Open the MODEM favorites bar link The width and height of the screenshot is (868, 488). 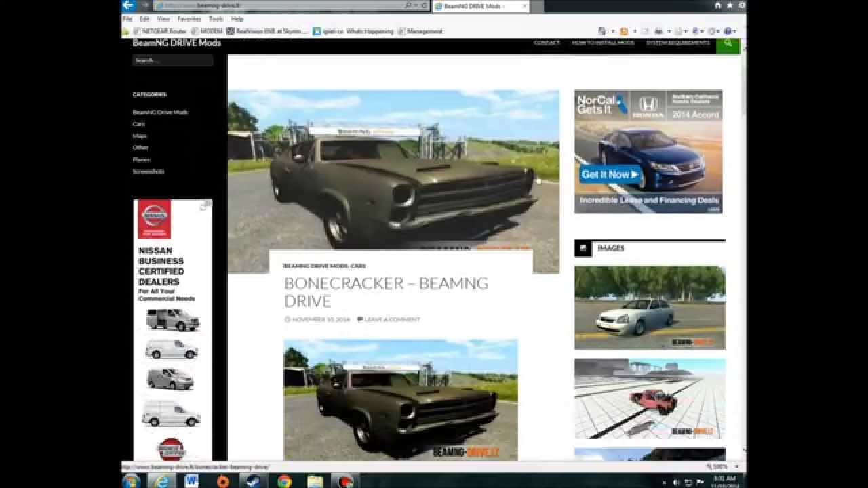[207, 31]
